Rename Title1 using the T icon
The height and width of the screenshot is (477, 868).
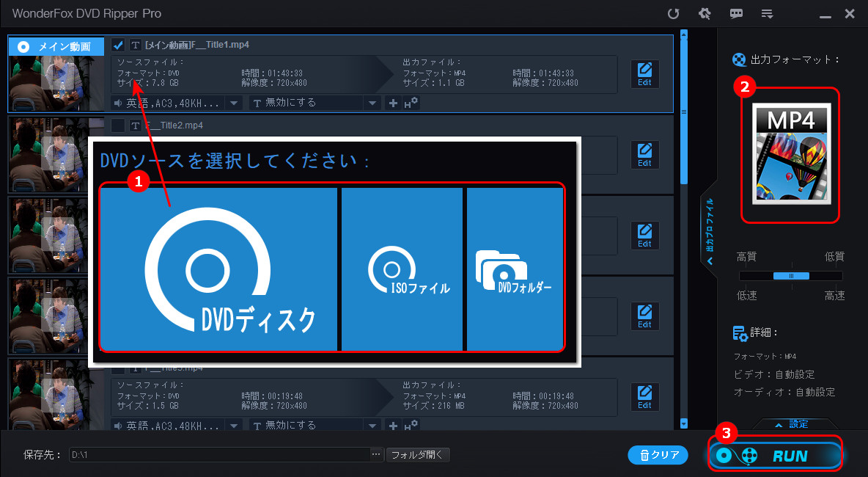click(x=135, y=45)
